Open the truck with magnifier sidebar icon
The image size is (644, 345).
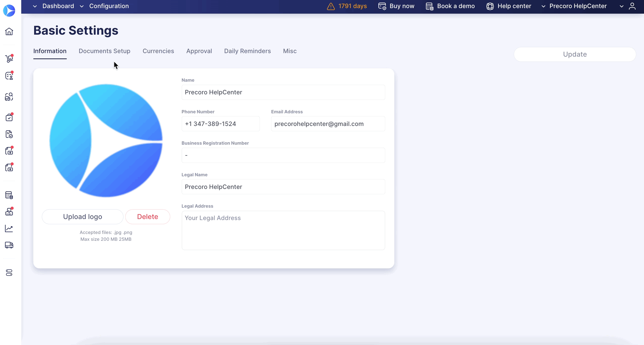[x=9, y=97]
